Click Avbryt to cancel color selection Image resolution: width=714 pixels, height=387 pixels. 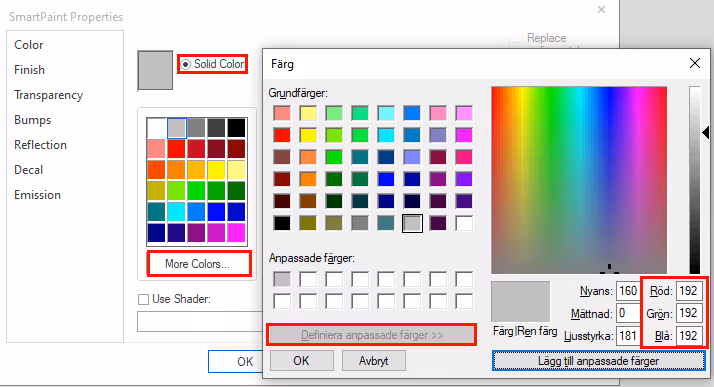(x=373, y=361)
